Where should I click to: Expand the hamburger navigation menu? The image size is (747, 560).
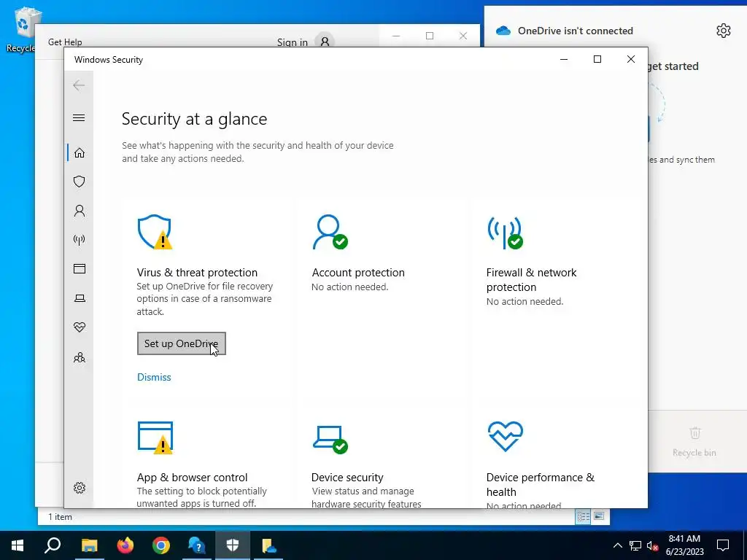tap(79, 117)
